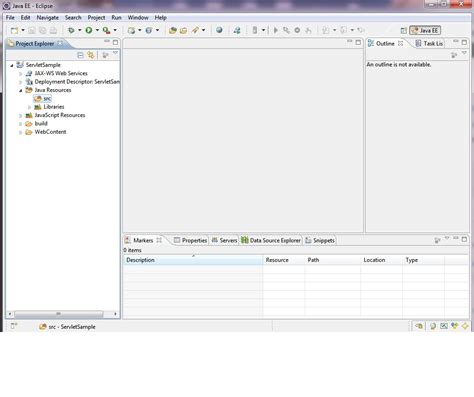Expand the Deployment Descriptor node
This screenshot has height=397, width=474.
(20, 82)
